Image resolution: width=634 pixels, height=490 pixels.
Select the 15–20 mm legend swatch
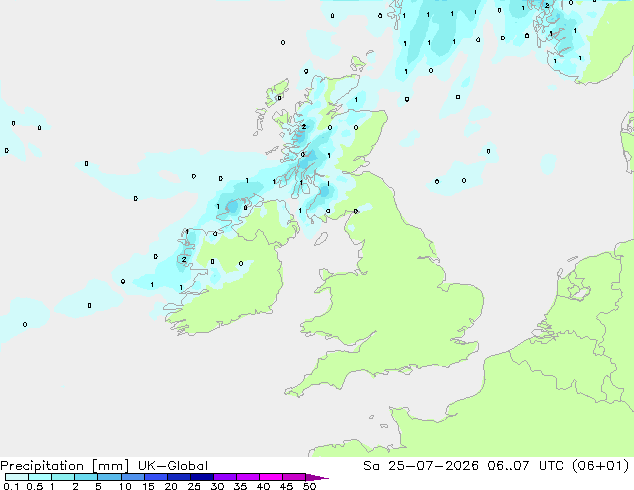point(156,477)
